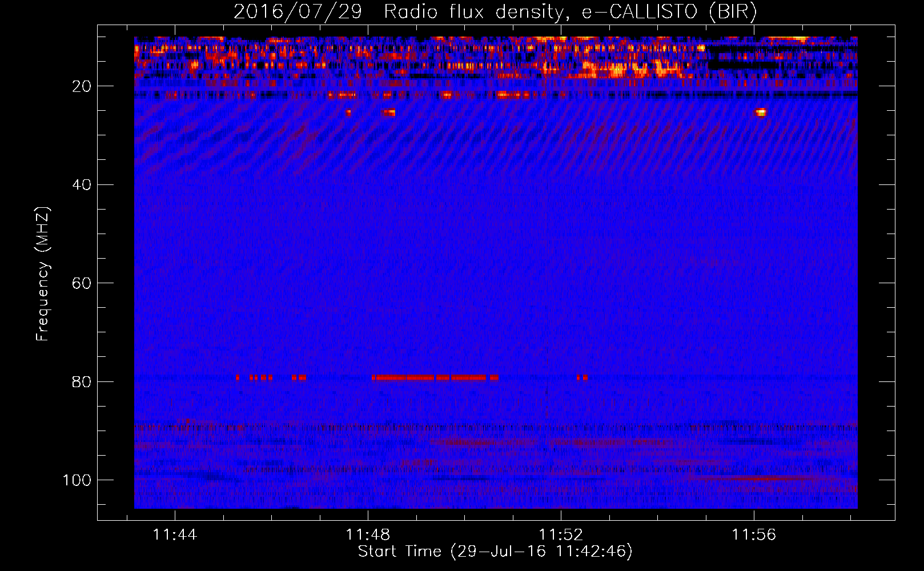
Task: Click the "11:56" time tick label
Action: point(754,534)
